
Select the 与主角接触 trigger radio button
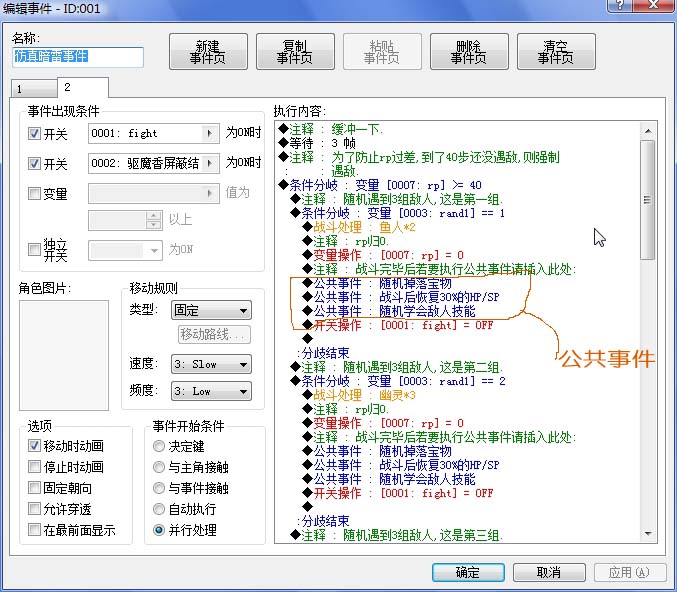tap(159, 467)
